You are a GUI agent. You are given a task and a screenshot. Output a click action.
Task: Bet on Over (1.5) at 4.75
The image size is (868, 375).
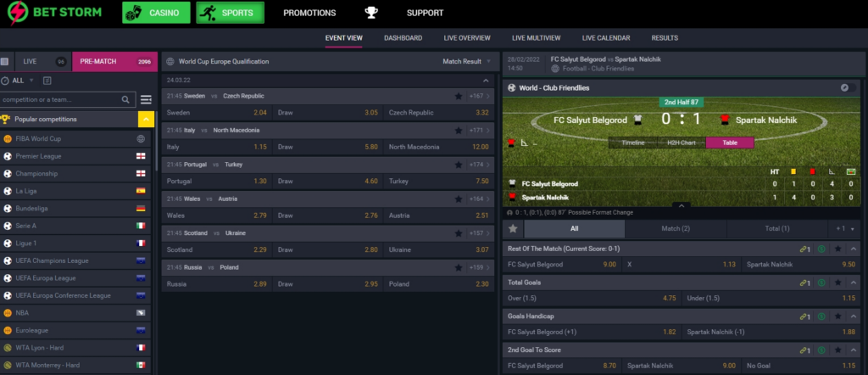[592, 298]
